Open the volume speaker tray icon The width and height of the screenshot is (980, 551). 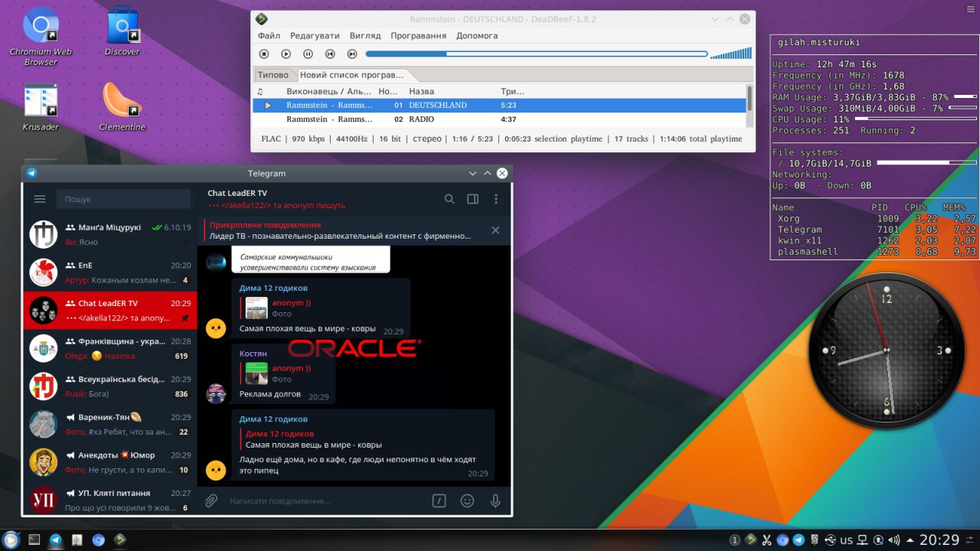pos(893,540)
